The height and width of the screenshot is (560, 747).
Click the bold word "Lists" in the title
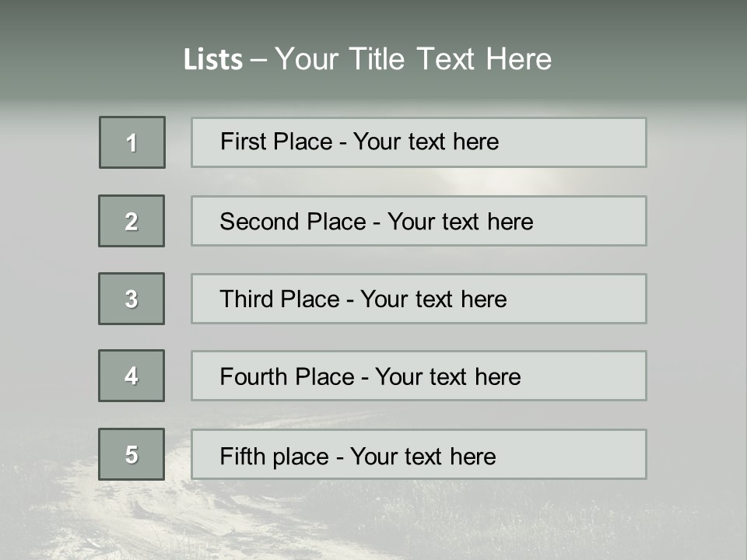tap(212, 60)
